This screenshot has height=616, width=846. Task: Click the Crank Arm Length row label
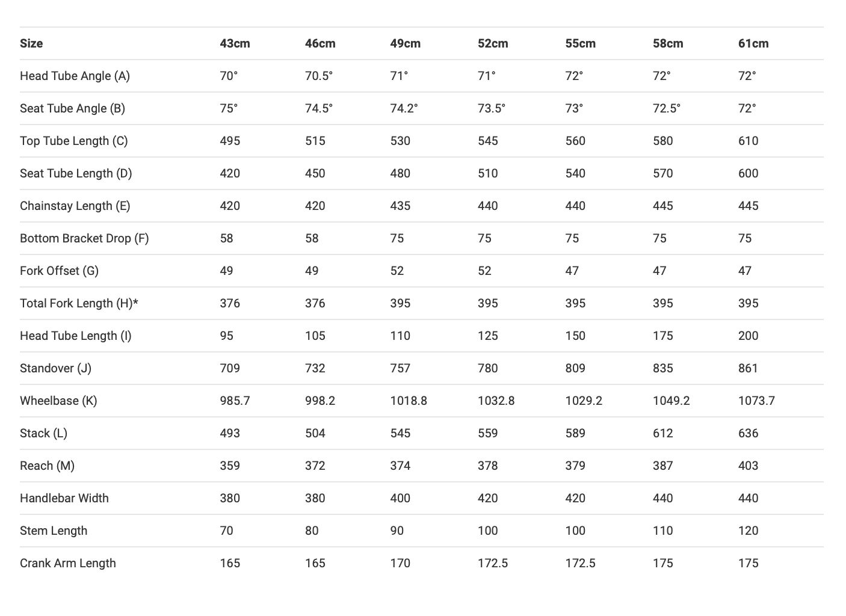click(68, 563)
